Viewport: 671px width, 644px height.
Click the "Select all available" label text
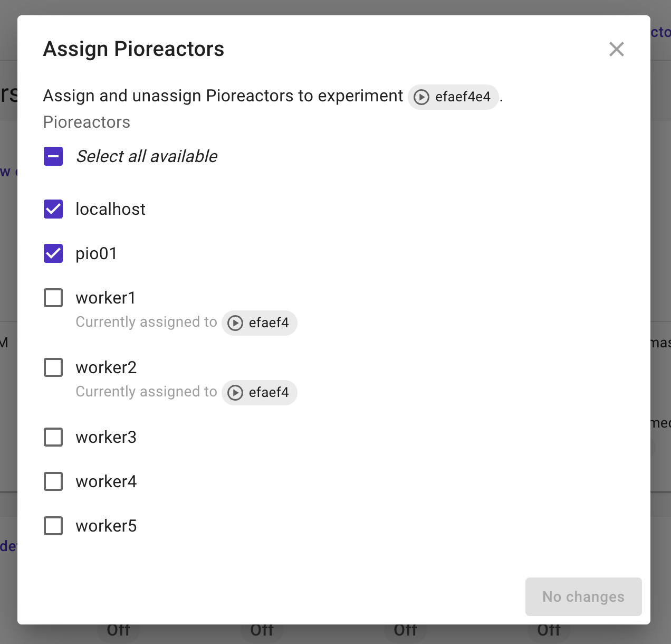coord(147,156)
